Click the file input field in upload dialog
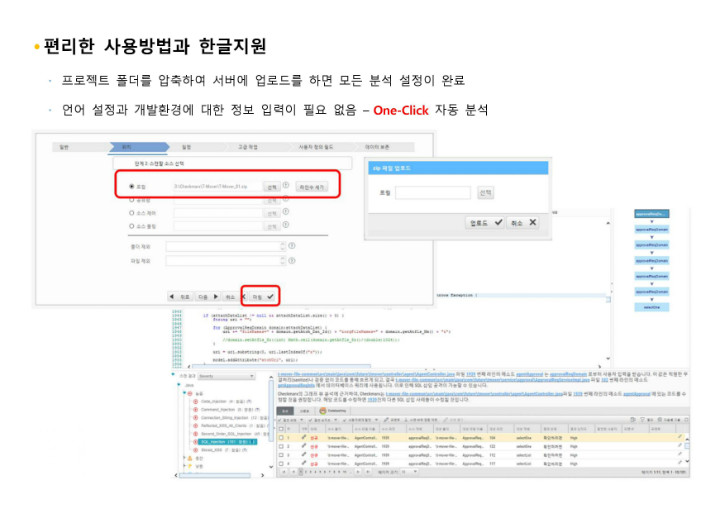This screenshot has height=512, width=725. click(433, 193)
